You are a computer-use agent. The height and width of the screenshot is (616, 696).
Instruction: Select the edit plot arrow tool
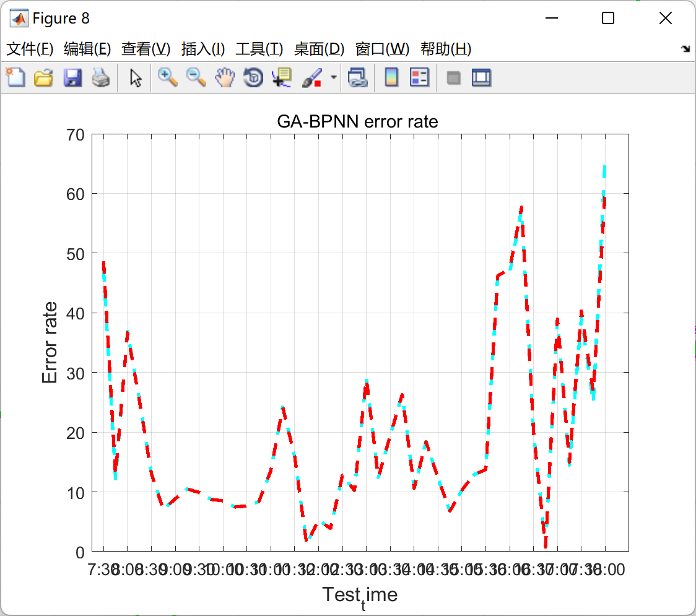[x=135, y=77]
